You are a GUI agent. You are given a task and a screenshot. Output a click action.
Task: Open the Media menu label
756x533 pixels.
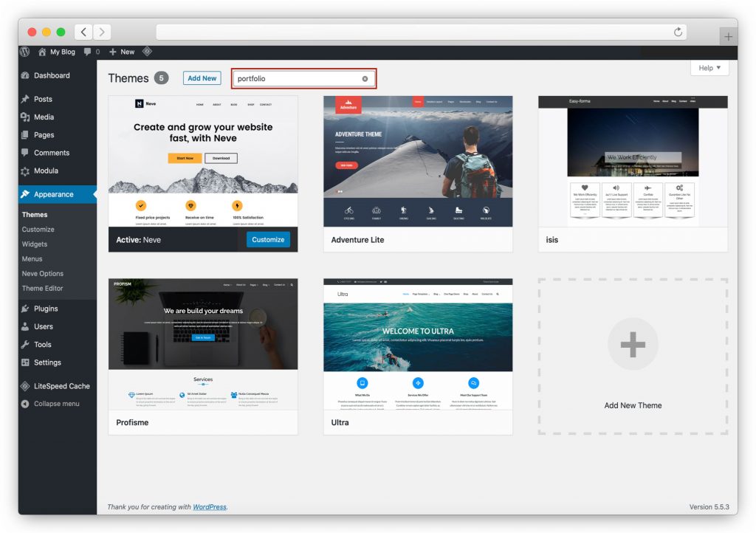(44, 117)
